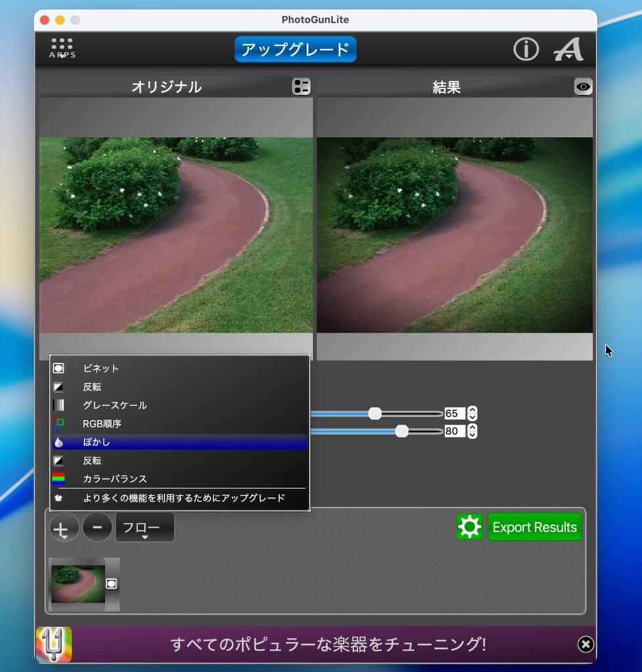642x672 pixels.
Task: Close the ad banner with X icon
Action: (x=586, y=644)
